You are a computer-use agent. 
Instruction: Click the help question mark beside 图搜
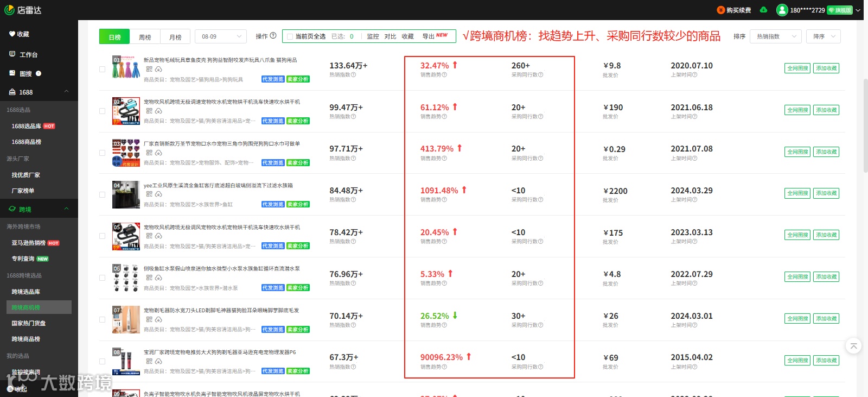(38, 73)
